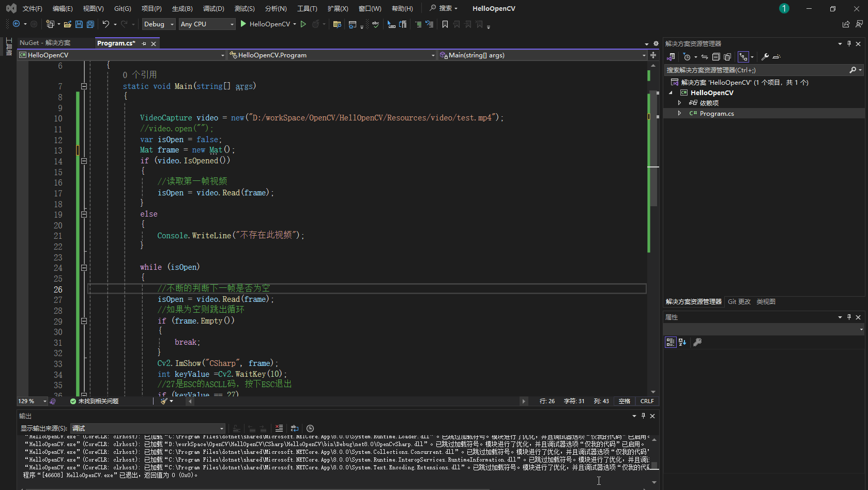Collapse the while loop outline at line 24

[x=84, y=267]
